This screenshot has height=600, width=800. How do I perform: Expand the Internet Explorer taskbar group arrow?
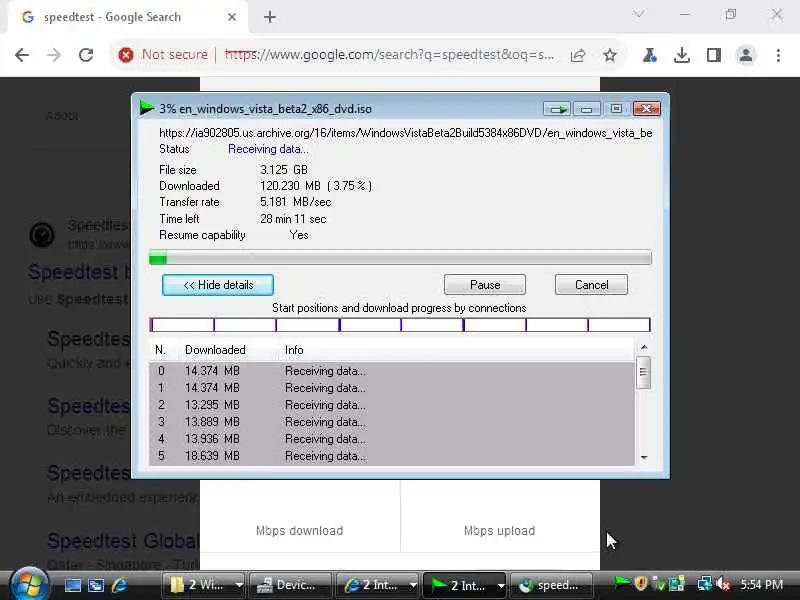tap(413, 586)
